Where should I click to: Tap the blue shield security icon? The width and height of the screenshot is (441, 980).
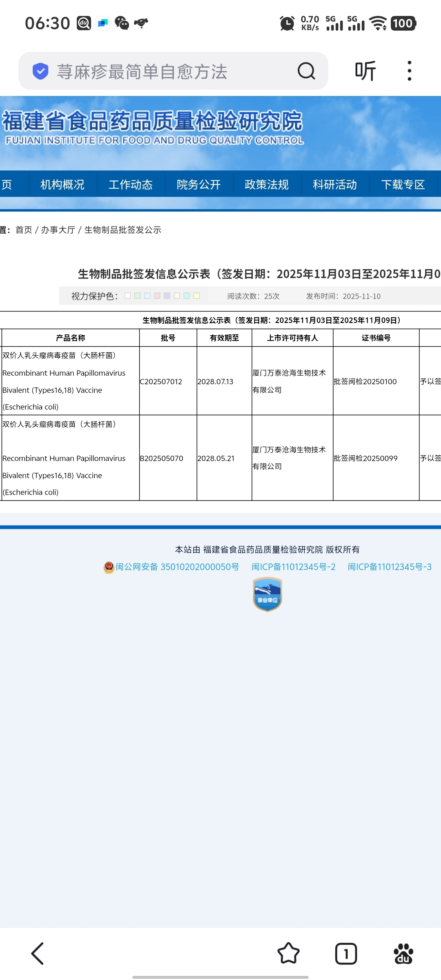pos(40,71)
